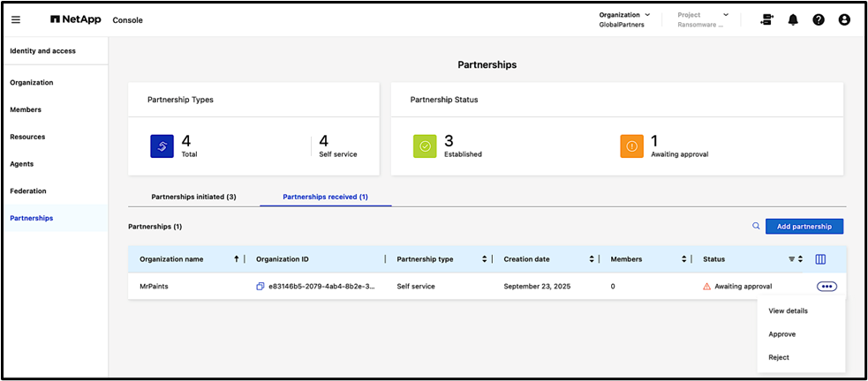Click the Add partnership button
868x381 pixels.
tap(804, 227)
